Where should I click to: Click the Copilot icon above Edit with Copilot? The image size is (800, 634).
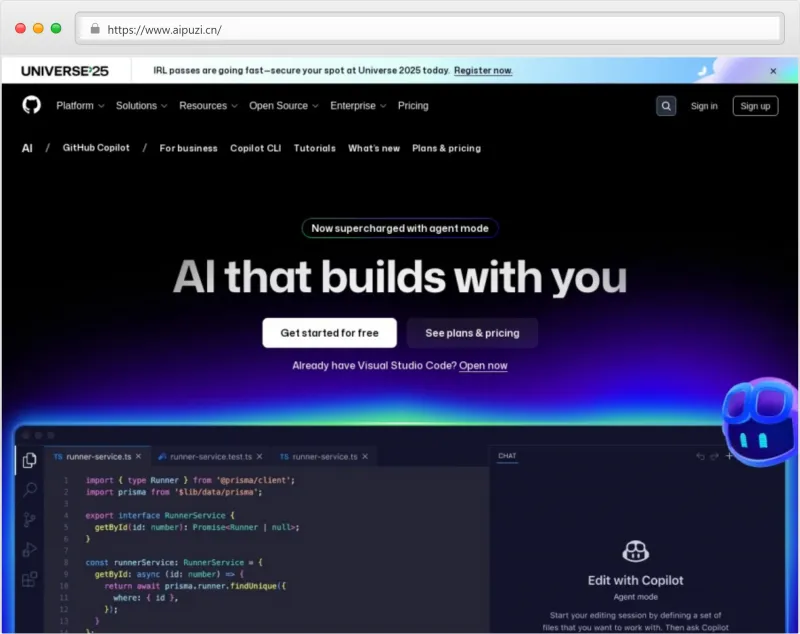(x=635, y=551)
